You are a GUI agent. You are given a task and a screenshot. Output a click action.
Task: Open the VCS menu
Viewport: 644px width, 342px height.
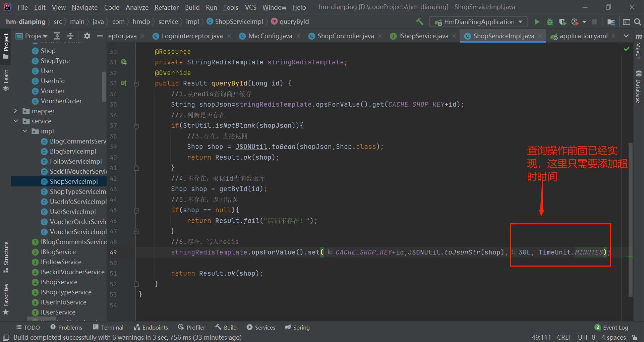point(250,7)
